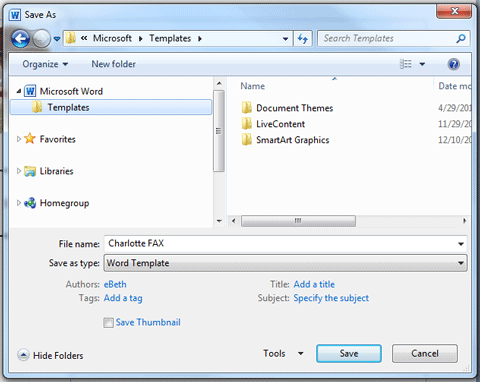Click the change view icon
Screen dimensions: 480x382
click(405, 64)
